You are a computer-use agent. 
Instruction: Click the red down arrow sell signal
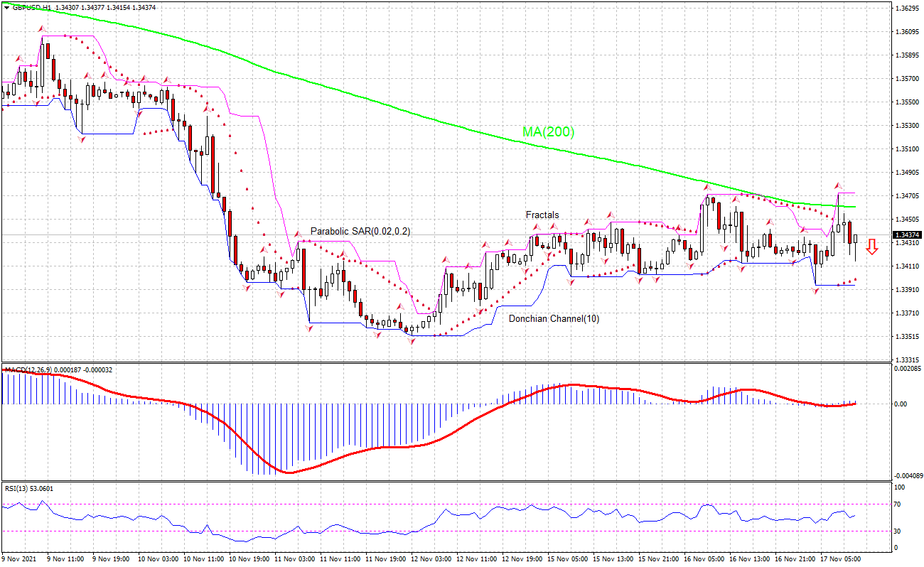click(x=873, y=247)
